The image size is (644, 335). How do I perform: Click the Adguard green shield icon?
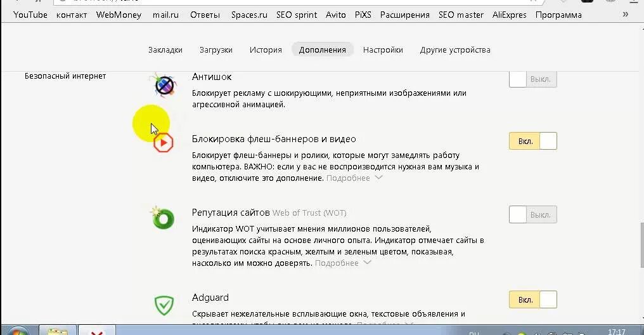tap(164, 305)
